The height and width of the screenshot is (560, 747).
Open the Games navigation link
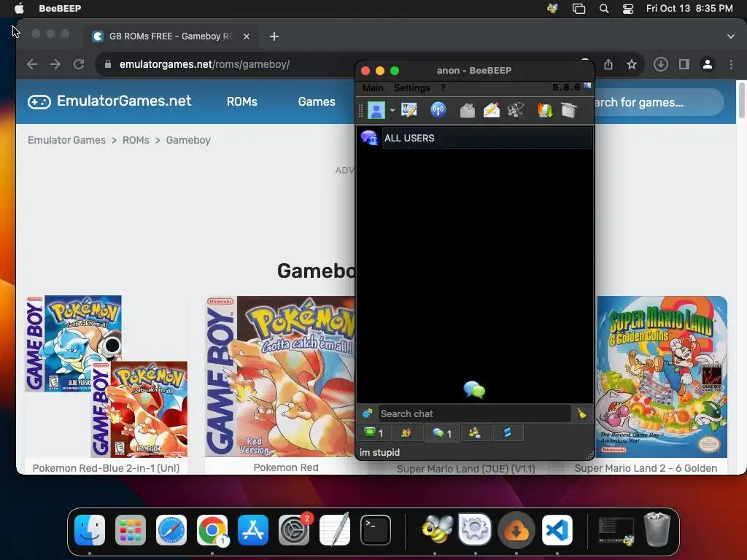point(317,101)
